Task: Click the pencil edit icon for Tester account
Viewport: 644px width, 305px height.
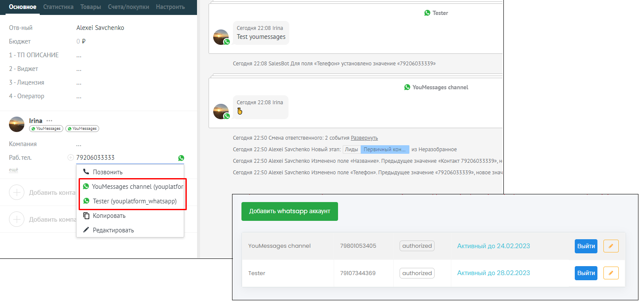Action: coord(611,273)
